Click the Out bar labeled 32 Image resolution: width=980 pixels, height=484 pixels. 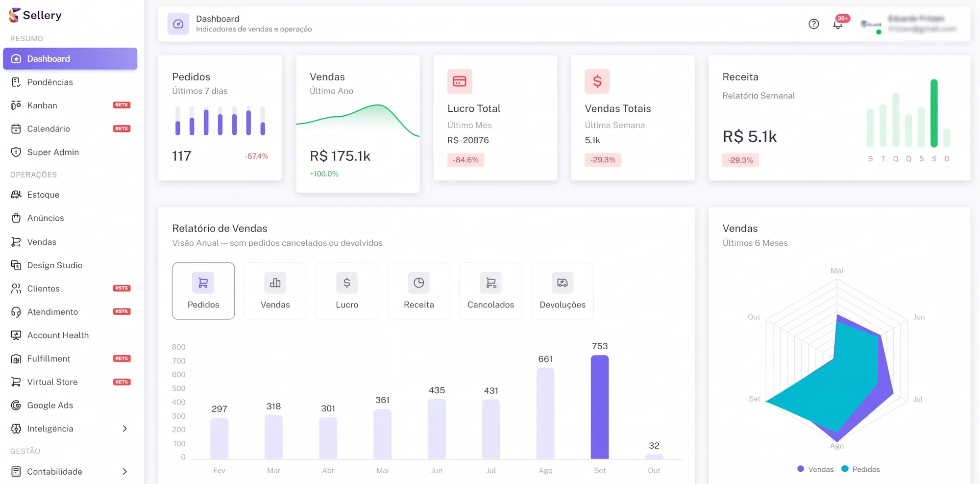pos(654,457)
